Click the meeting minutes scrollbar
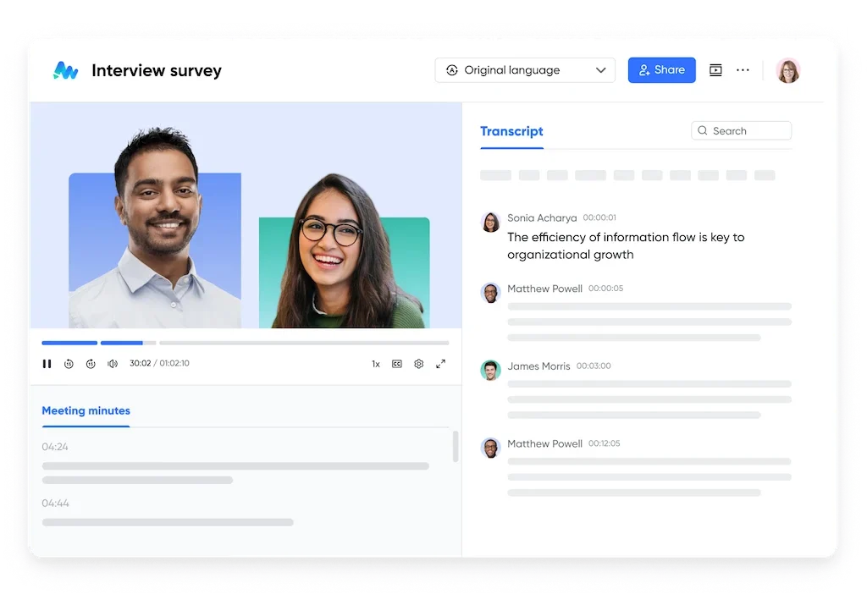The width and height of the screenshot is (867, 616). pyautogui.click(x=456, y=447)
